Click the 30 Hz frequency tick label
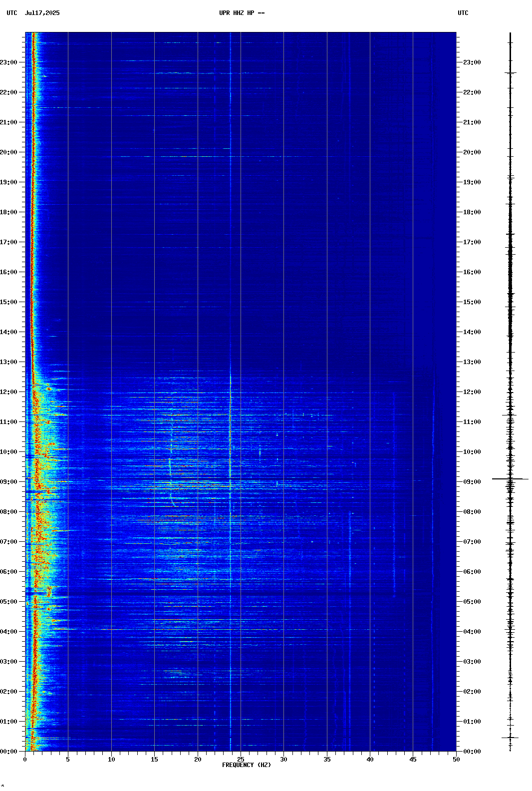 coord(283,760)
